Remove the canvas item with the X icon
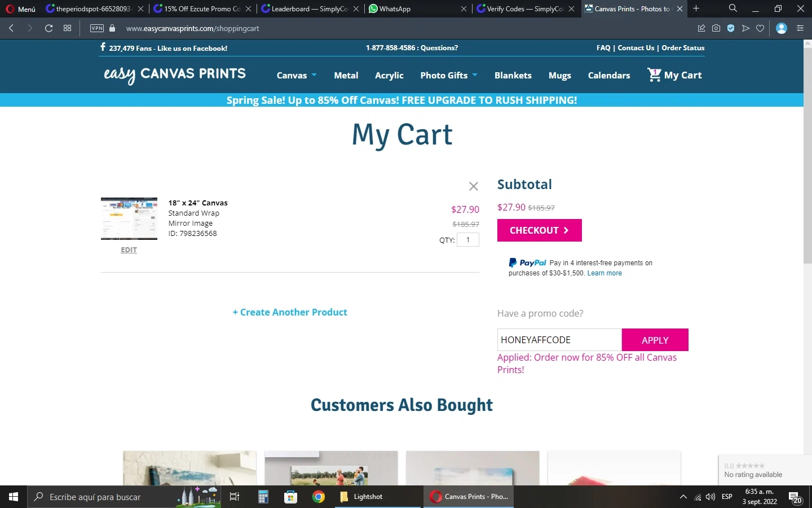This screenshot has height=508, width=812. click(474, 186)
